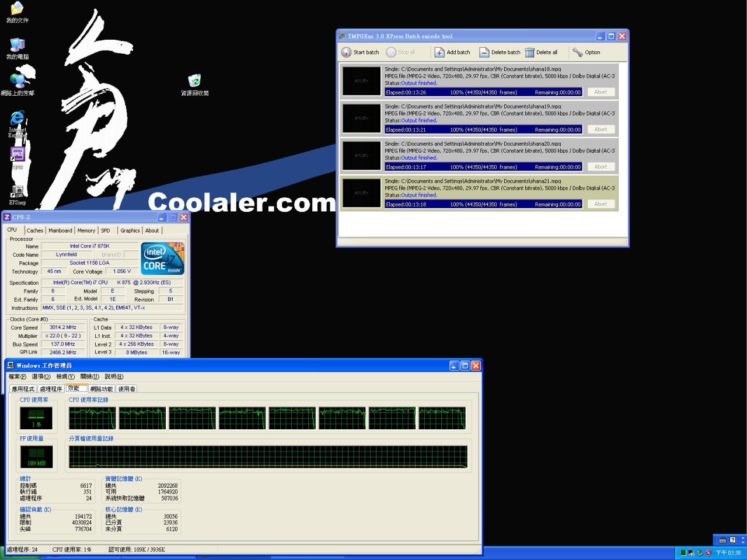747x560 pixels.
Task: Open 檔案 menu in Task Manager
Action: pyautogui.click(x=18, y=377)
